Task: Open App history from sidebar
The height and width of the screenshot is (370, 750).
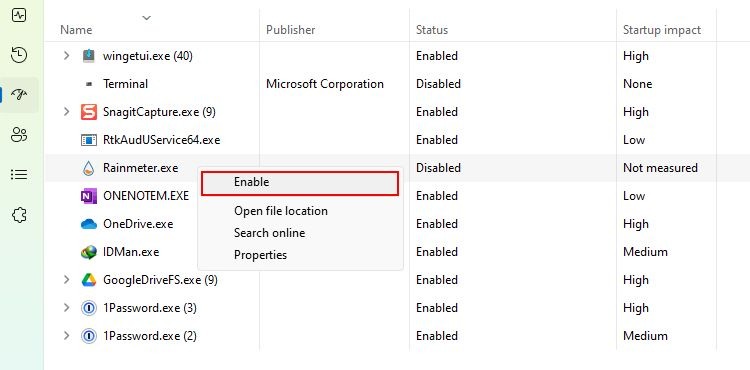Action: (x=19, y=55)
